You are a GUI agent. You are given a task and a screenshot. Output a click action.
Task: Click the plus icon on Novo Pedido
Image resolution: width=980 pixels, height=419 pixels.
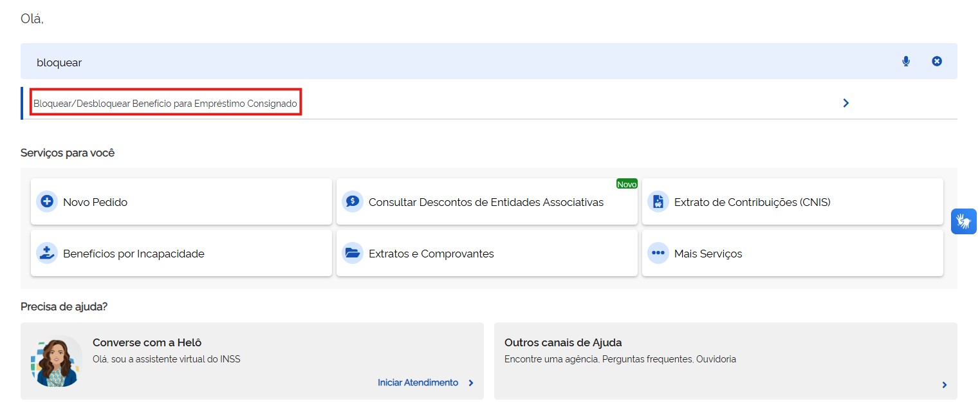(x=46, y=201)
